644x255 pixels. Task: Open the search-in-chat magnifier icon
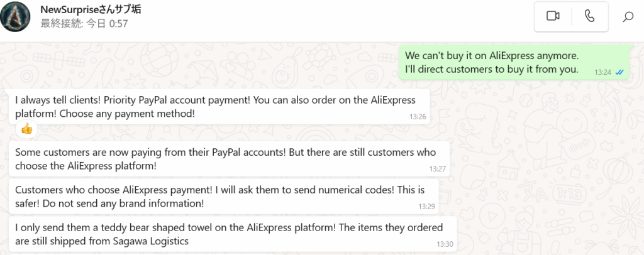tap(628, 17)
